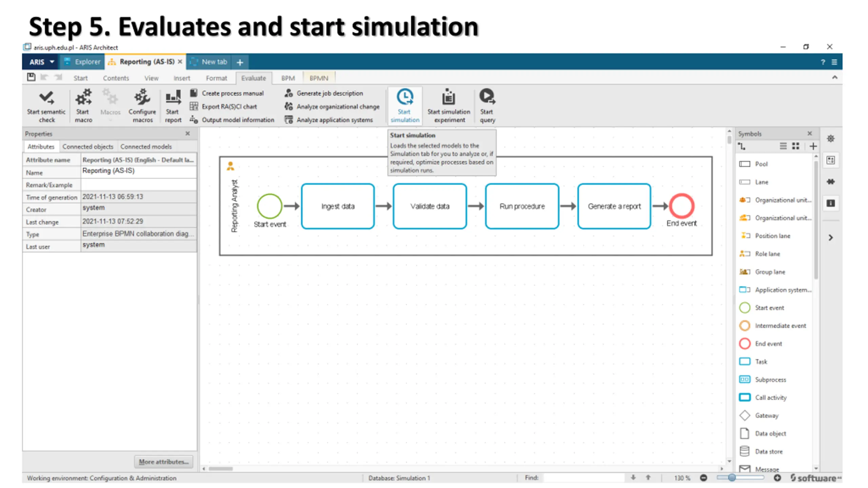Run the Start semantic check tool
Viewport: 868px width, 488px height.
[46, 98]
